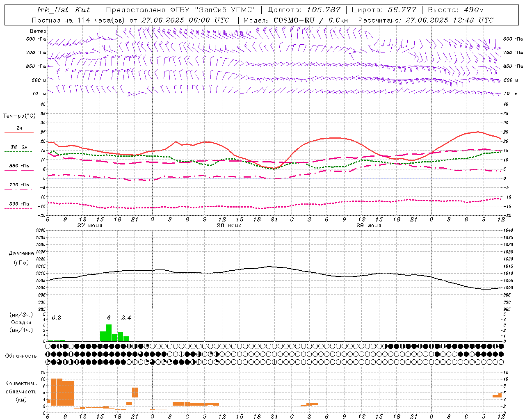Screen dimensions: 525x420
Task: Click the "Ветер" wind panel label
Action: (38, 31)
